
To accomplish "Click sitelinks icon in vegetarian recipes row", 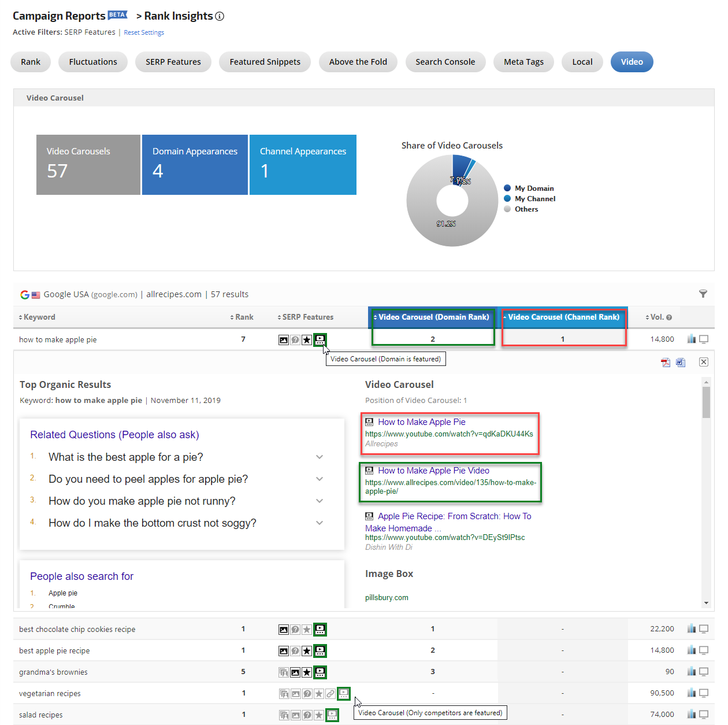I will (330, 693).
